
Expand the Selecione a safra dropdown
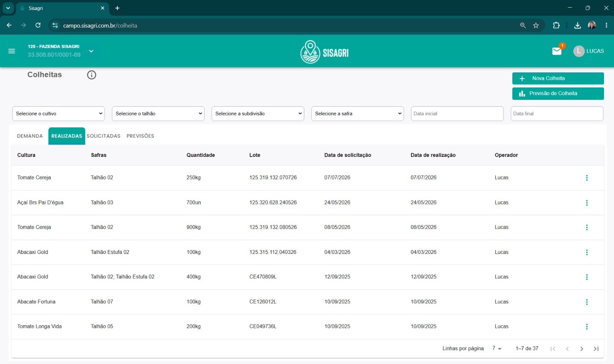357,114
